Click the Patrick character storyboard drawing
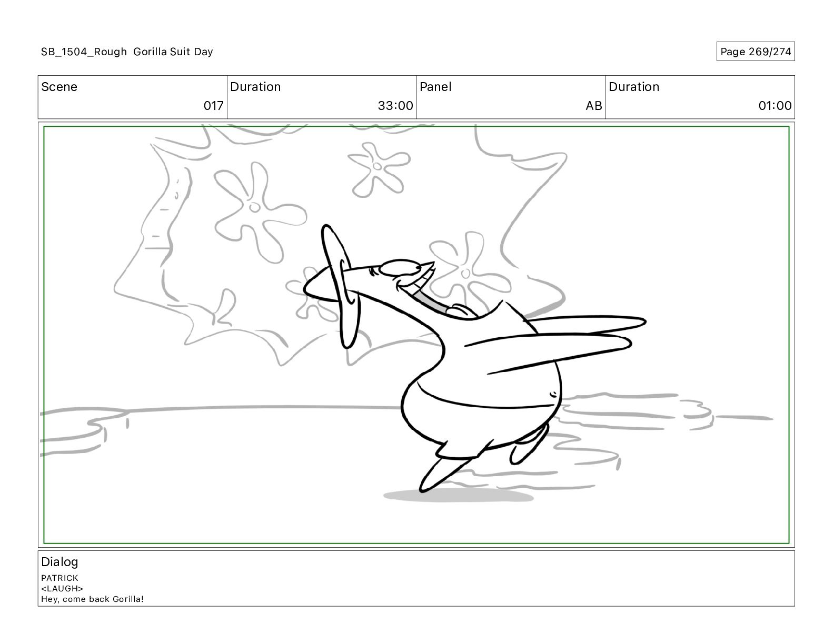 (474, 358)
